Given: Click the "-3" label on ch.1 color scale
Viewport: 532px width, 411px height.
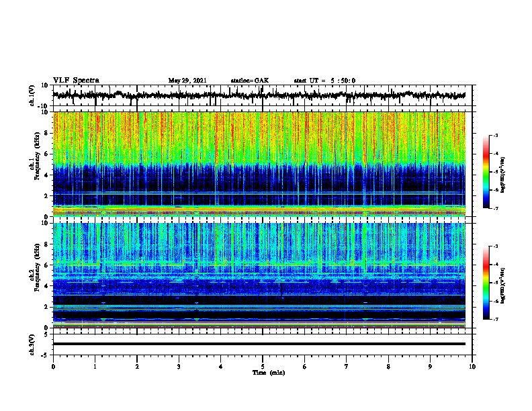Looking at the screenshot, I should [495, 135].
